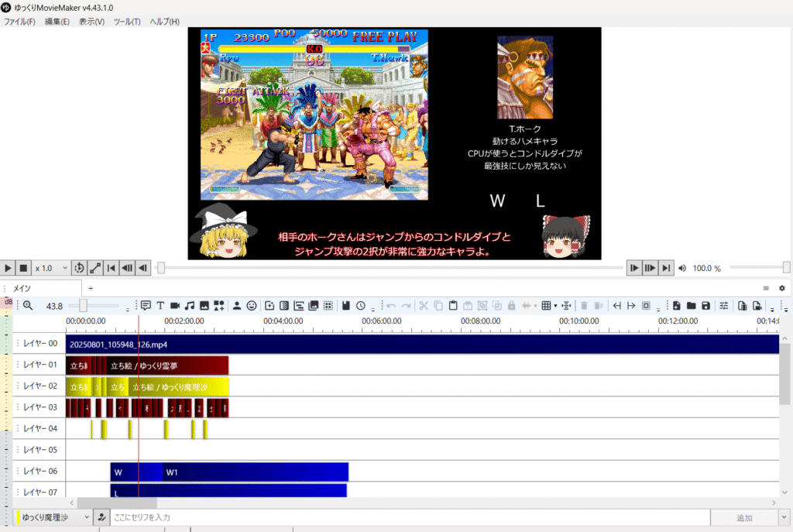Viewport: 793px width, 532px height.
Task: Click the right arrow from bar icon
Action: pyautogui.click(x=631, y=305)
